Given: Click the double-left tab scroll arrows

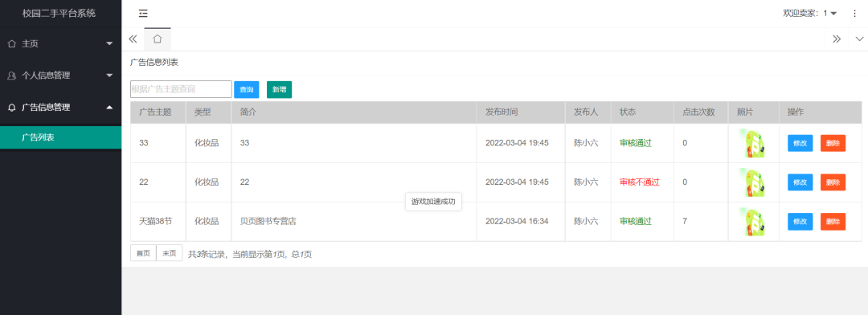Looking at the screenshot, I should pyautogui.click(x=133, y=39).
